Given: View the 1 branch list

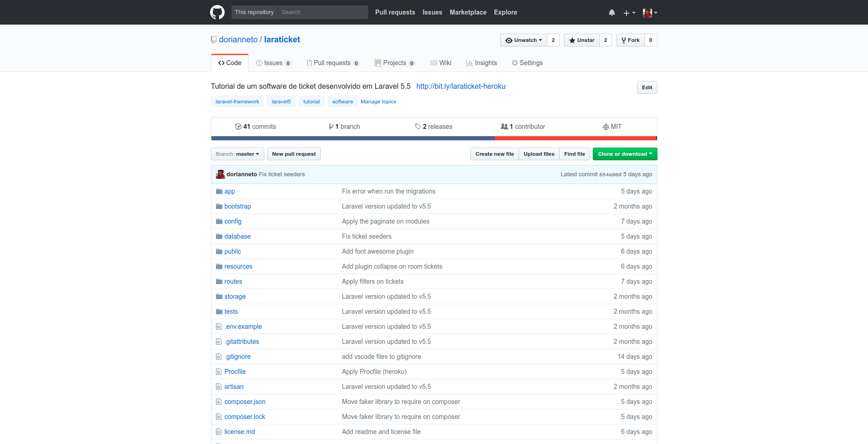Looking at the screenshot, I should click(x=344, y=127).
